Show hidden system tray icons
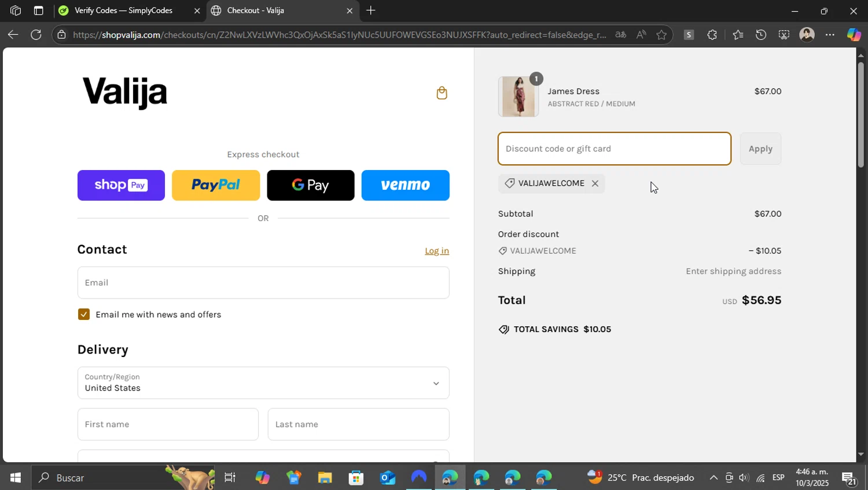Viewport: 868px width, 490px height. click(713, 478)
